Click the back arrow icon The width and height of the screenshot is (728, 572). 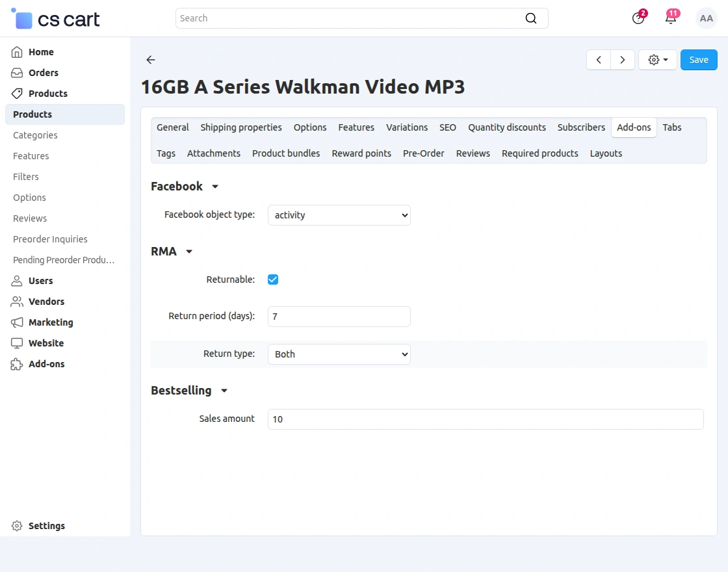pos(151,60)
